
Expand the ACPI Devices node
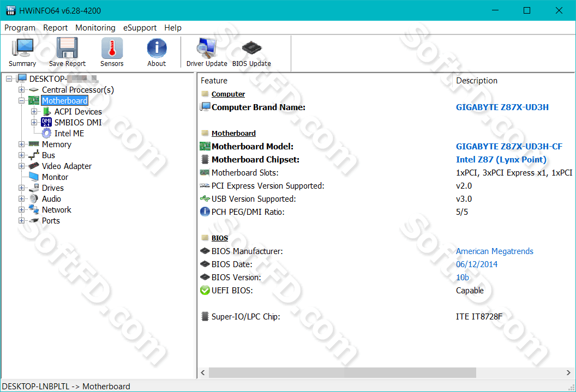click(34, 112)
